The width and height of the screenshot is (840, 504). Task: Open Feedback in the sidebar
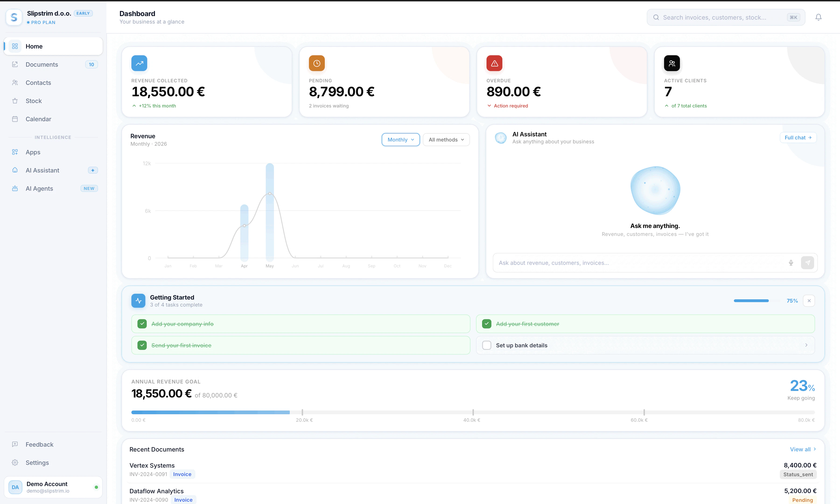coord(53,444)
